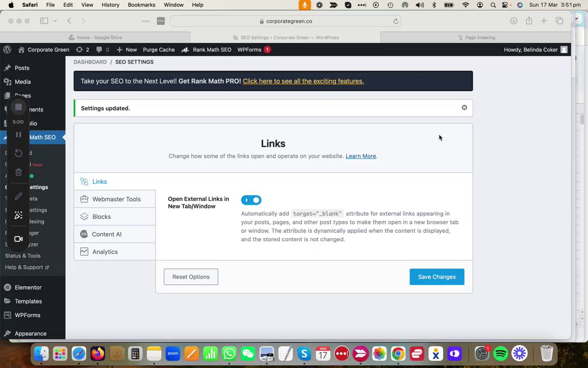Open Howdy, Belinda Coker account menu
Image resolution: width=588 pixels, height=368 pixels.
(x=535, y=50)
